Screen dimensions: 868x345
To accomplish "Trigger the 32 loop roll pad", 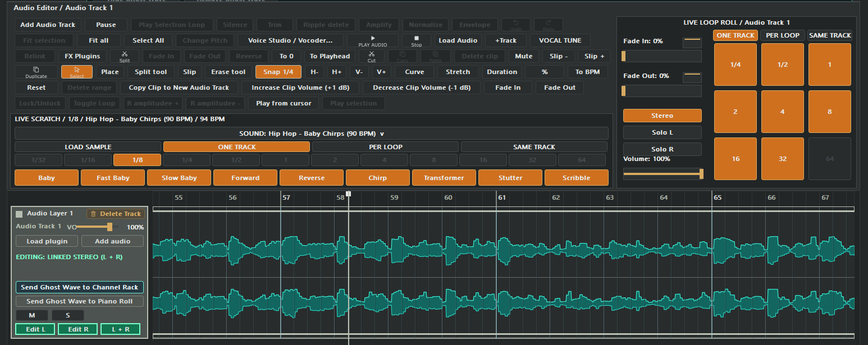I will pos(782,159).
